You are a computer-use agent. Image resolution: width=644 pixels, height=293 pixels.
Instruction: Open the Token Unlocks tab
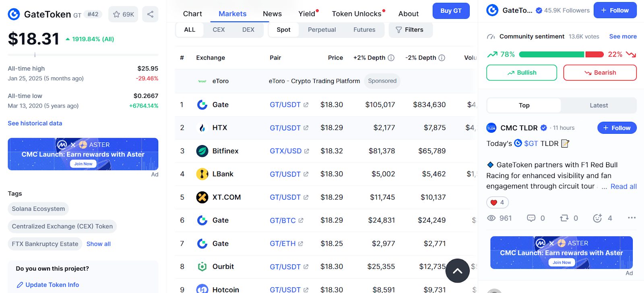[x=357, y=14]
